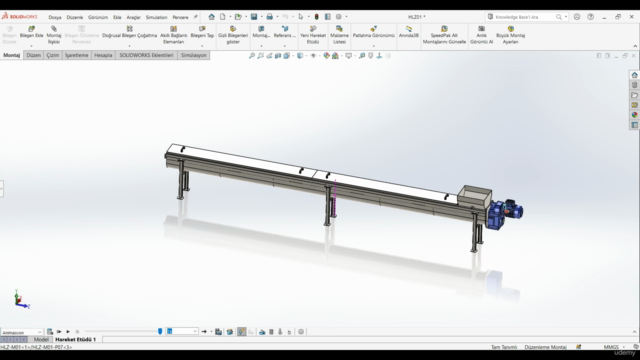The image size is (640, 360).
Task: Click the Animation Wizard icon
Action: coord(230,332)
